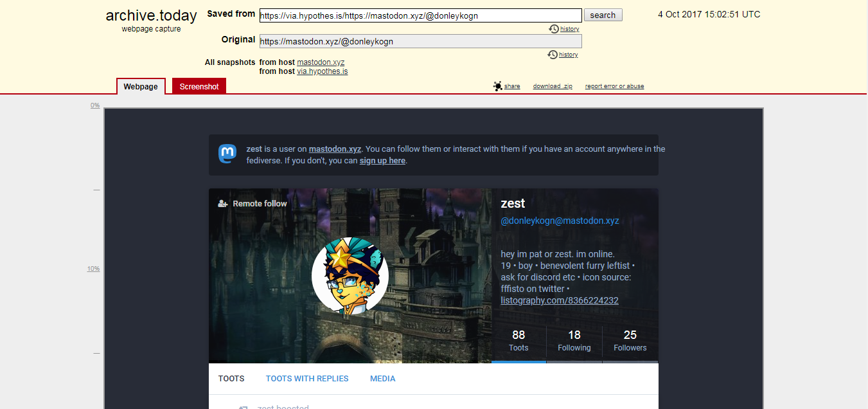Viewport: 868px width, 409px height.
Task: Click the share icon in archive toolbar
Action: [x=497, y=86]
